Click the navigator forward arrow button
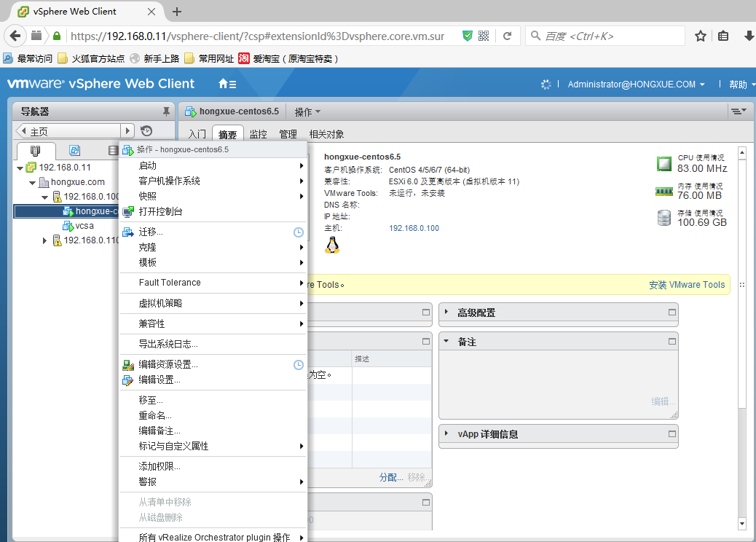This screenshot has height=542, width=756. tap(127, 131)
